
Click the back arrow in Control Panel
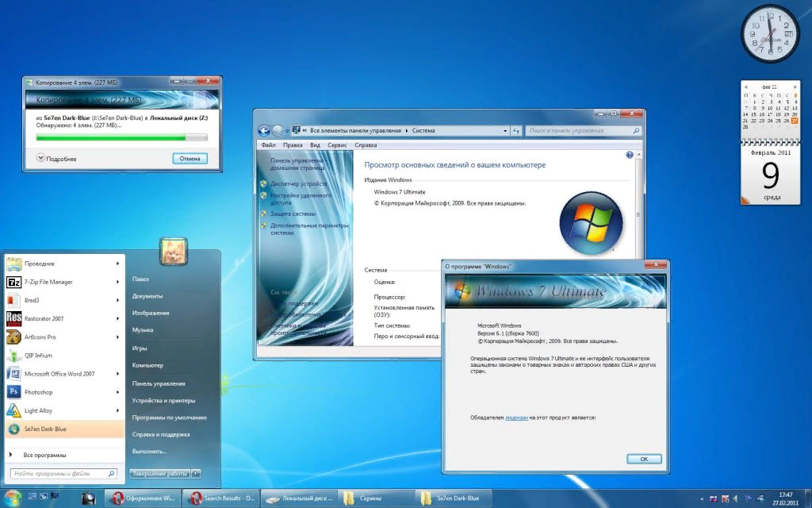[265, 131]
